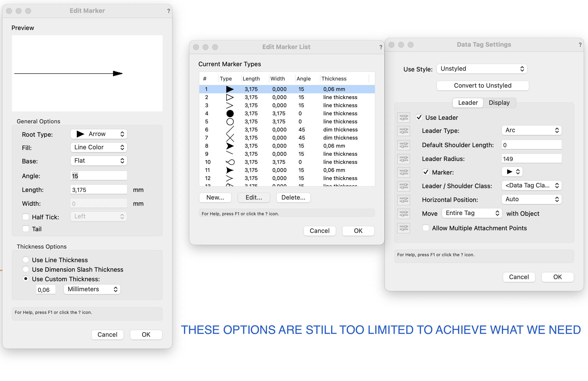
Task: Open the Leader Type Arc dropdown
Action: (531, 130)
